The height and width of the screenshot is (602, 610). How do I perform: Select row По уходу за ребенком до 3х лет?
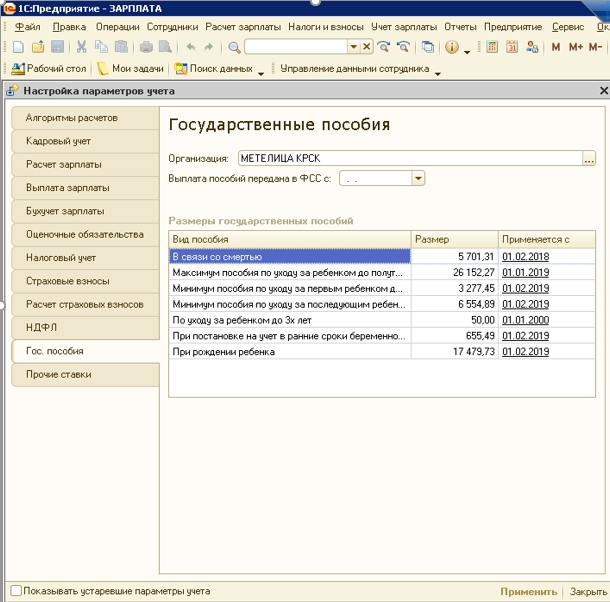click(382, 320)
